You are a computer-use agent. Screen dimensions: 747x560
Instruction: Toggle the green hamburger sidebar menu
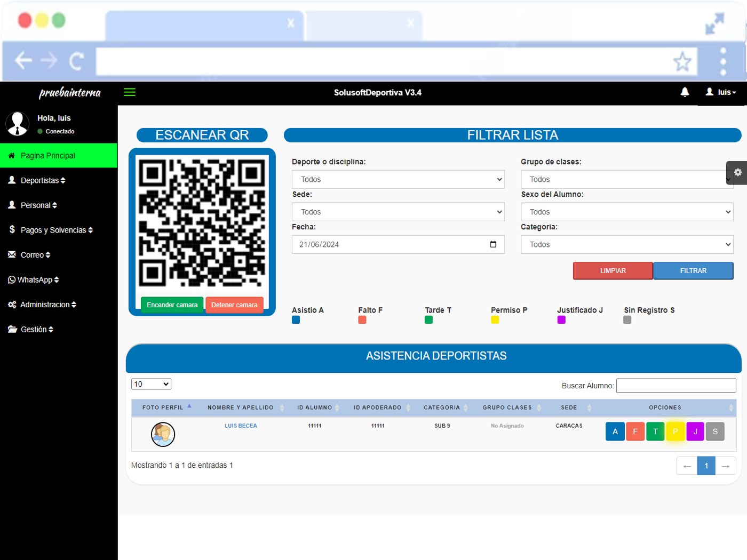[x=130, y=92]
